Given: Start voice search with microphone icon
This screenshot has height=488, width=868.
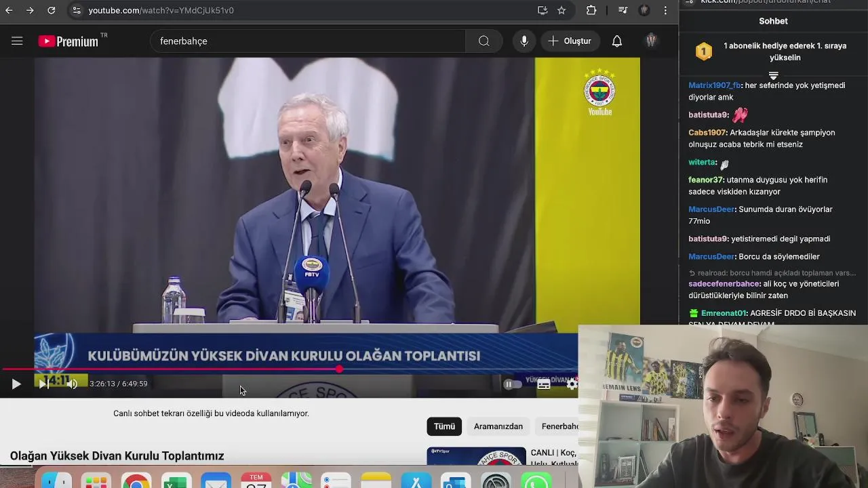Looking at the screenshot, I should (524, 41).
